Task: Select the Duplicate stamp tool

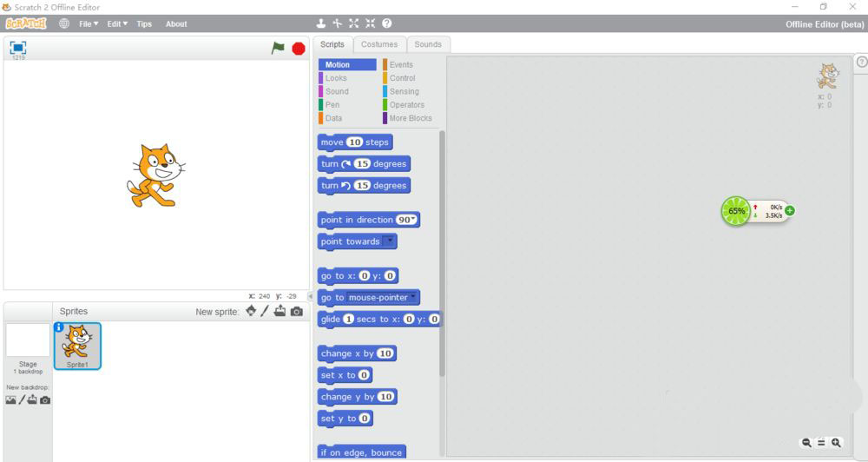Action: pos(321,23)
